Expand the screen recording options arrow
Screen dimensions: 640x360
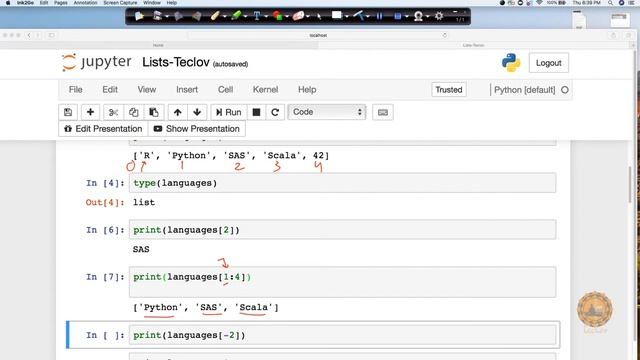(x=407, y=17)
